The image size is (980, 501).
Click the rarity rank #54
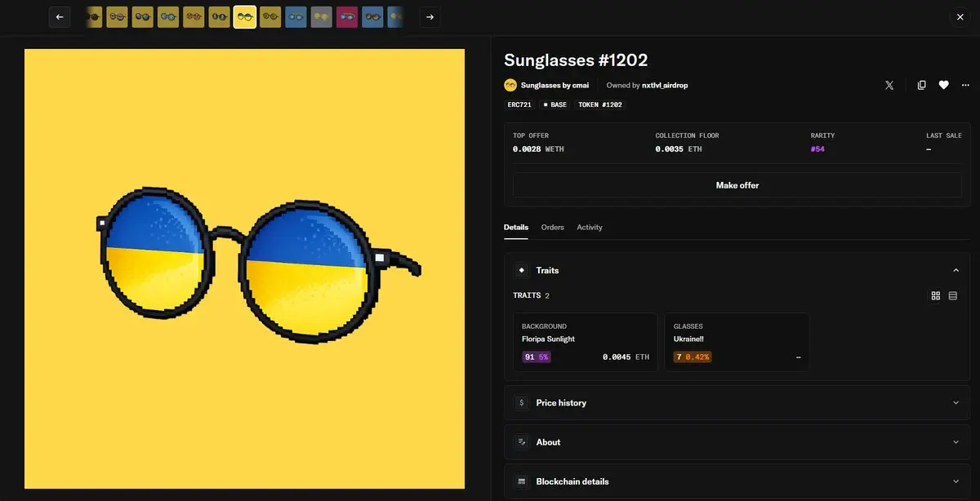pos(817,149)
